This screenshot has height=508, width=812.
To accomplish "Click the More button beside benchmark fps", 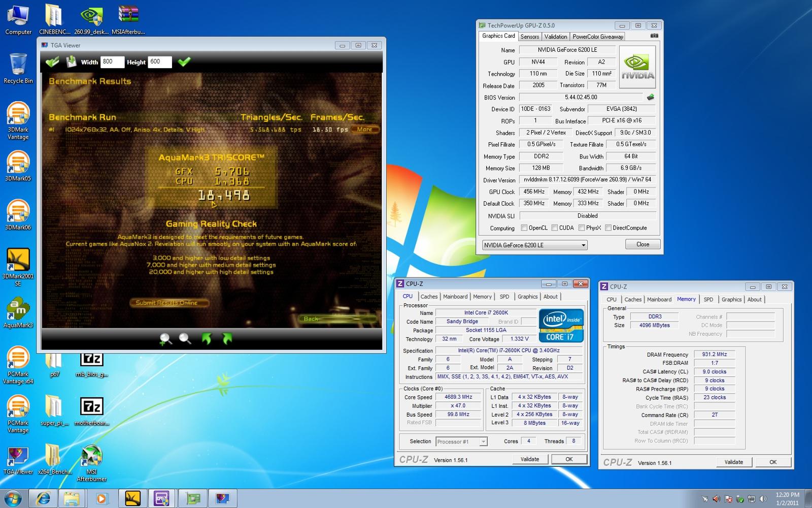I will pyautogui.click(x=364, y=130).
